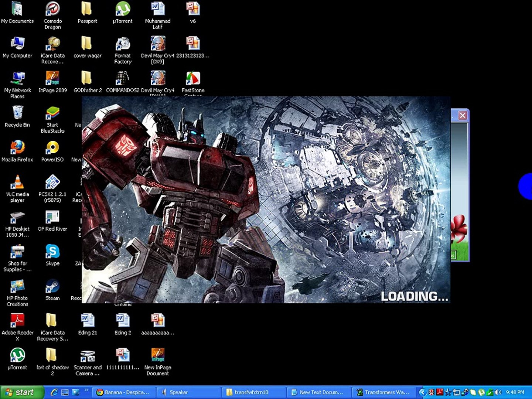Switch to New Text Docum... taskbar button
532x399 pixels.
pos(318,392)
